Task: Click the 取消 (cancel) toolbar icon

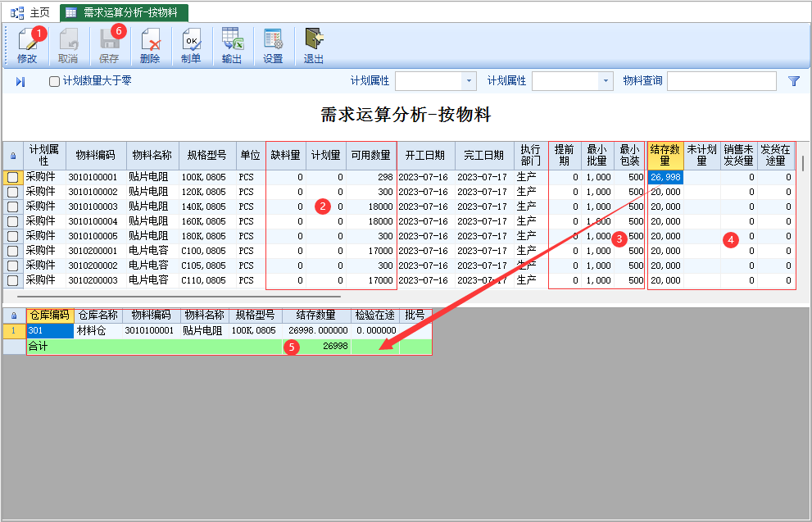Action: (68, 46)
